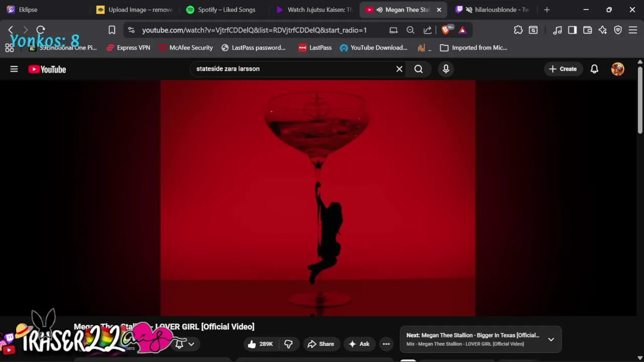The image size is (644, 362).
Task: Open the browser extensions puzzle icon
Action: (x=518, y=30)
